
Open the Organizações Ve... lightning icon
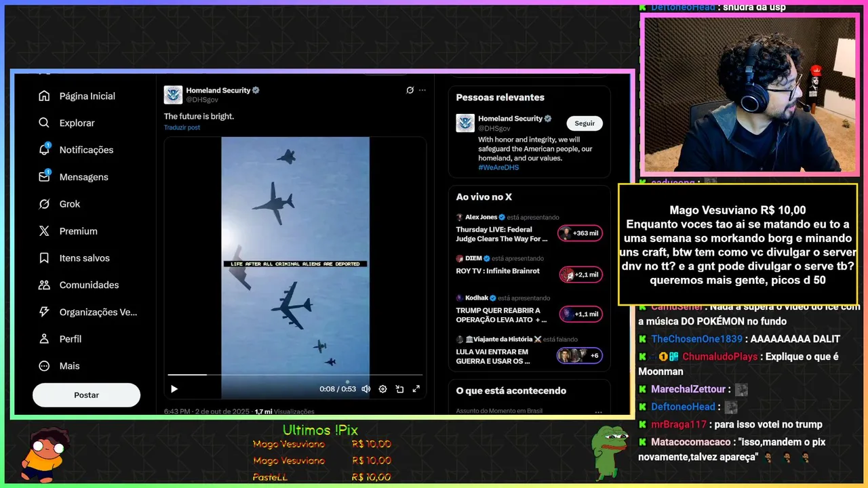[x=44, y=312]
